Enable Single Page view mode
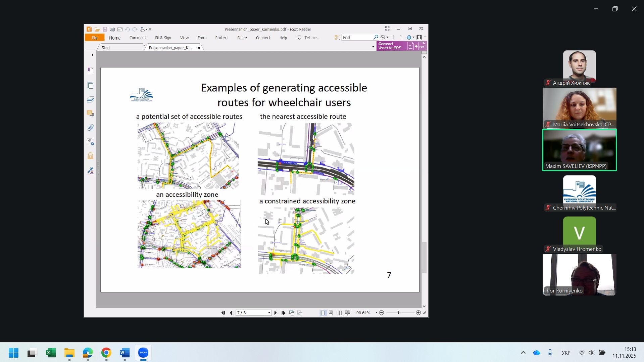This screenshot has width=644, height=362. (x=323, y=313)
